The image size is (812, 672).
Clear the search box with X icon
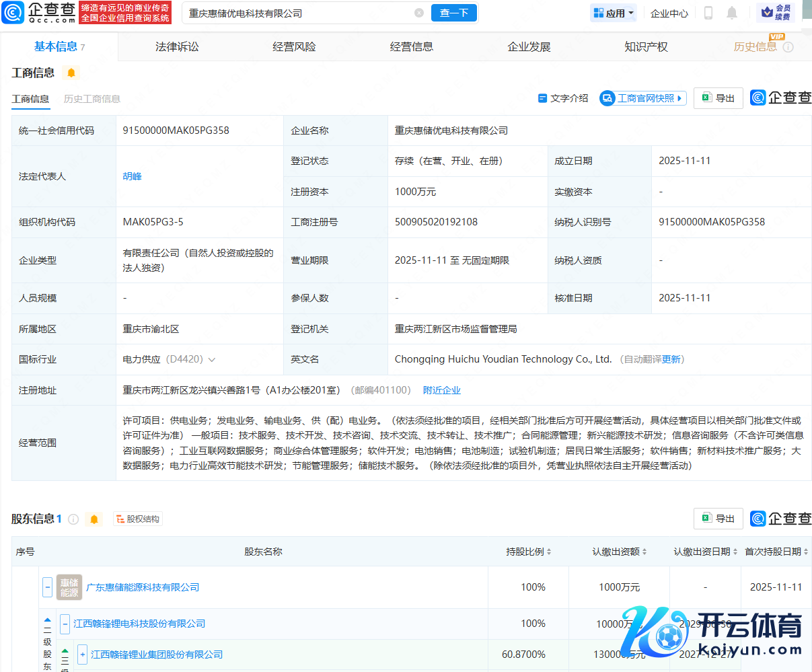[x=419, y=13]
